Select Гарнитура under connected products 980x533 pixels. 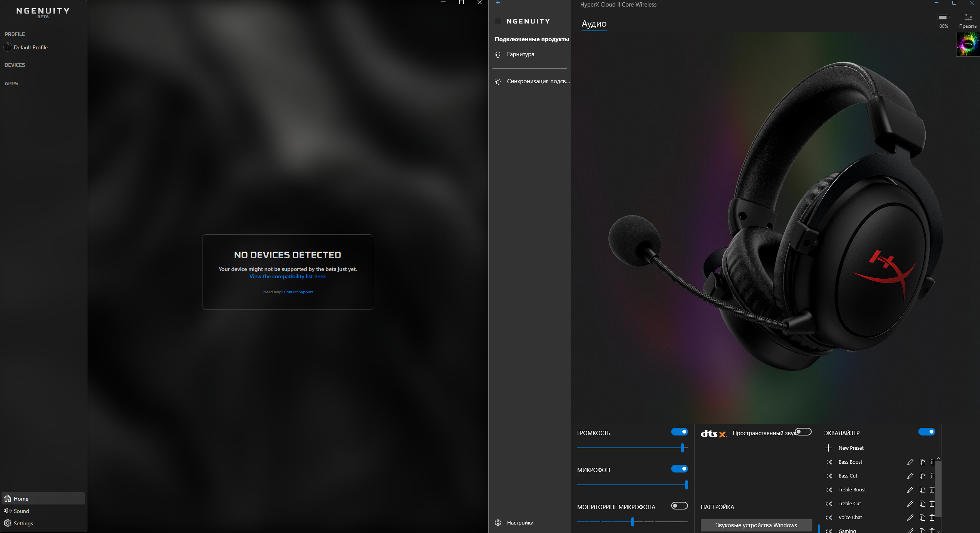[x=520, y=54]
